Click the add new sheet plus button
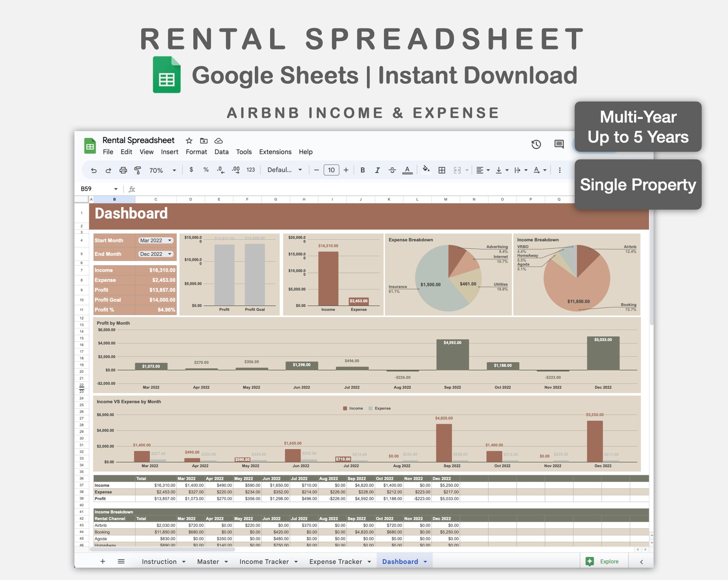The image size is (728, 580). [103, 561]
